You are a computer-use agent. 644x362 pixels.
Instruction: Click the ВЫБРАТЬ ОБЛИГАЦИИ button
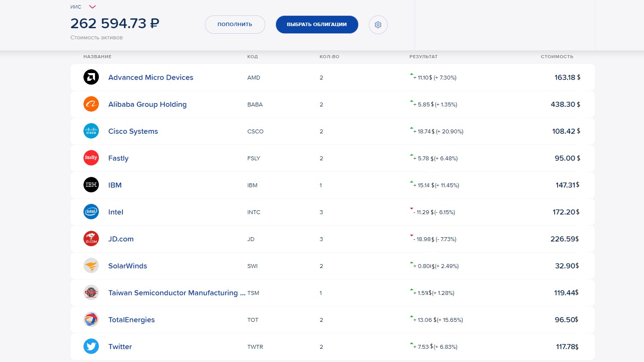tap(317, 24)
